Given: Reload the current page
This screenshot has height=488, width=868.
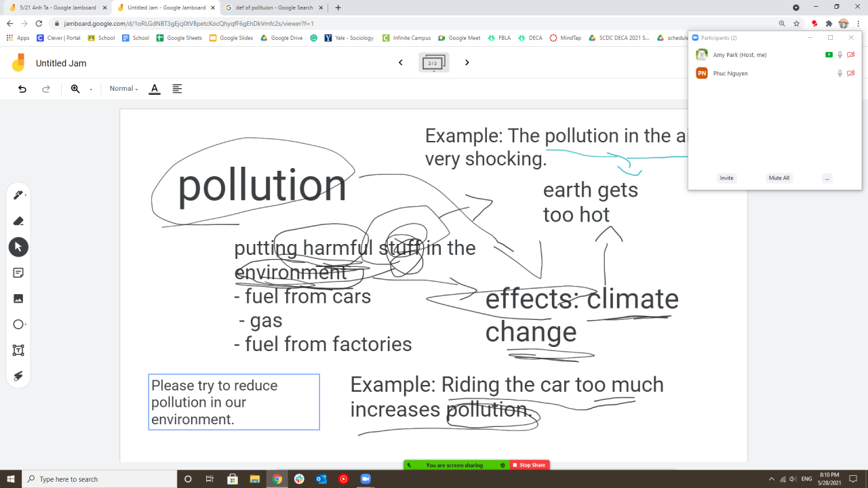Looking at the screenshot, I should coord(39,23).
